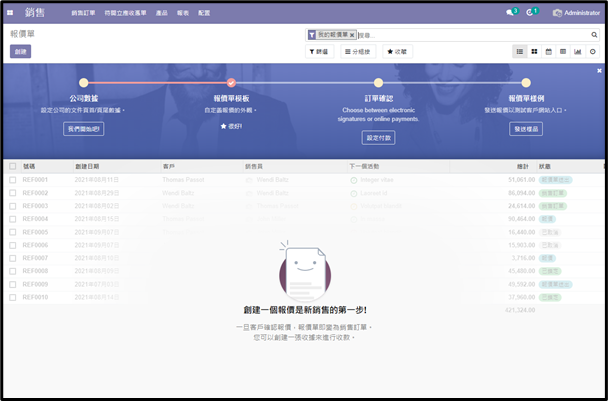
Task: Switch to list view
Action: 520,52
